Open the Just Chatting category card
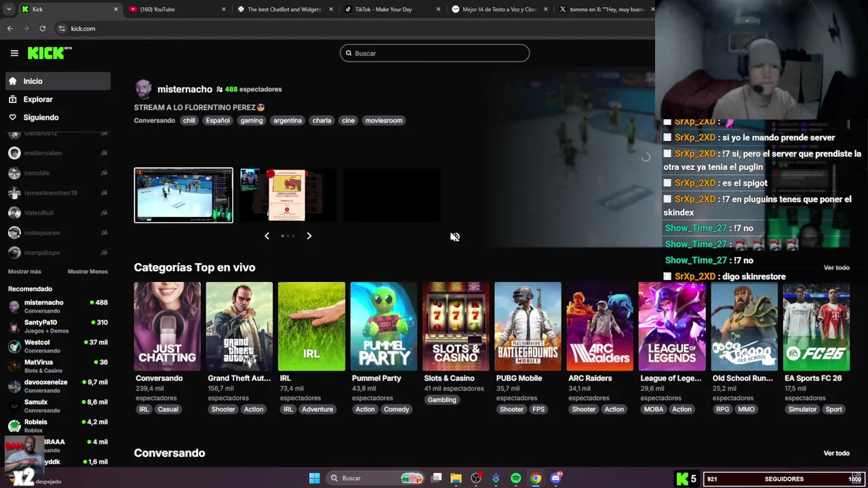Screen dimensions: 868x488 coord(167,327)
